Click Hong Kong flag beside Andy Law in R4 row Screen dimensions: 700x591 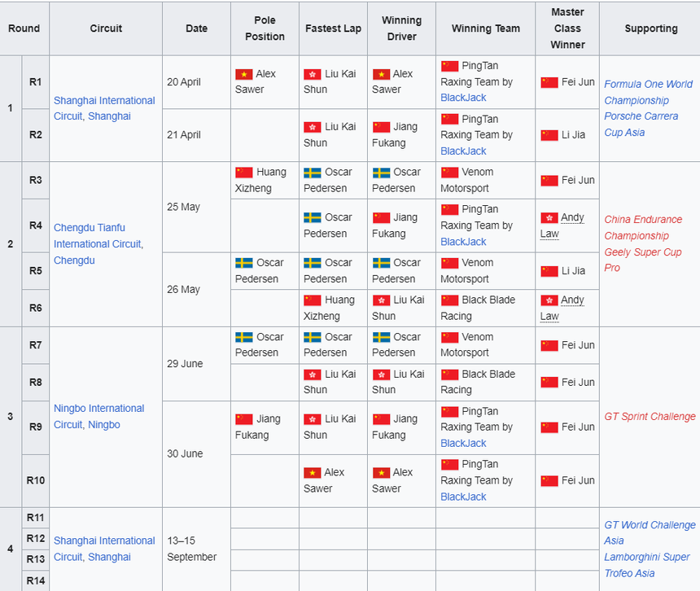pos(549,218)
